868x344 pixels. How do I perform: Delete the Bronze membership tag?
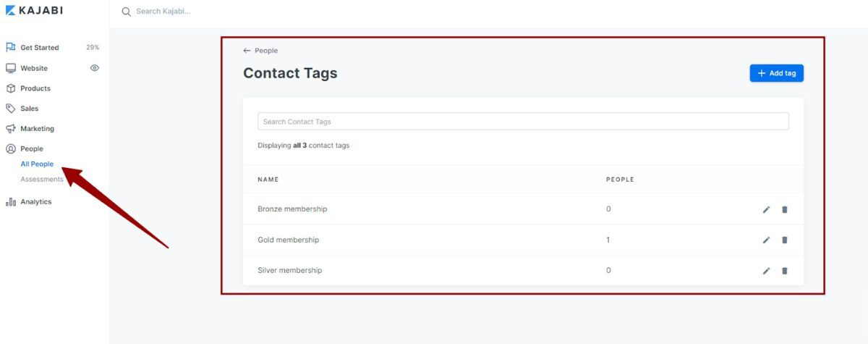coord(785,209)
